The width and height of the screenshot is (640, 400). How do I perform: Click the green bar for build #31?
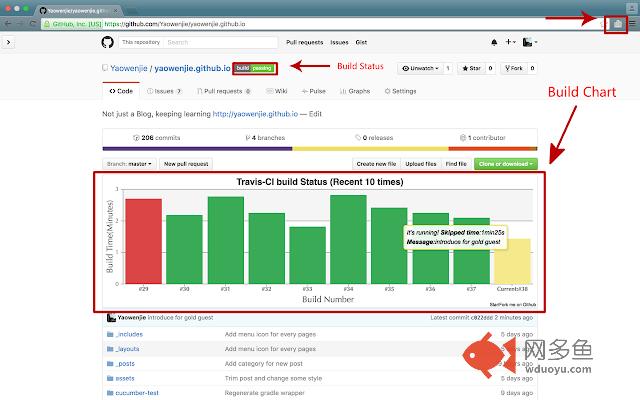226,240
